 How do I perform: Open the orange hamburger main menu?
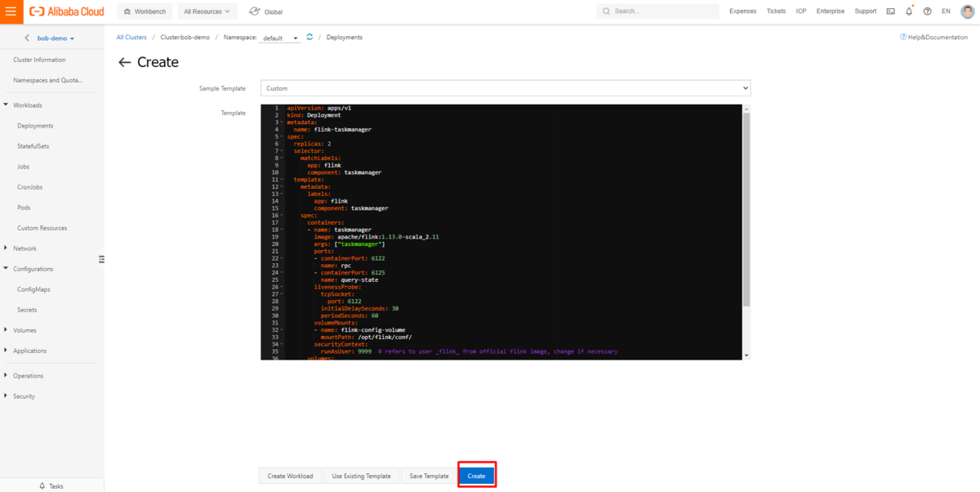[x=11, y=11]
